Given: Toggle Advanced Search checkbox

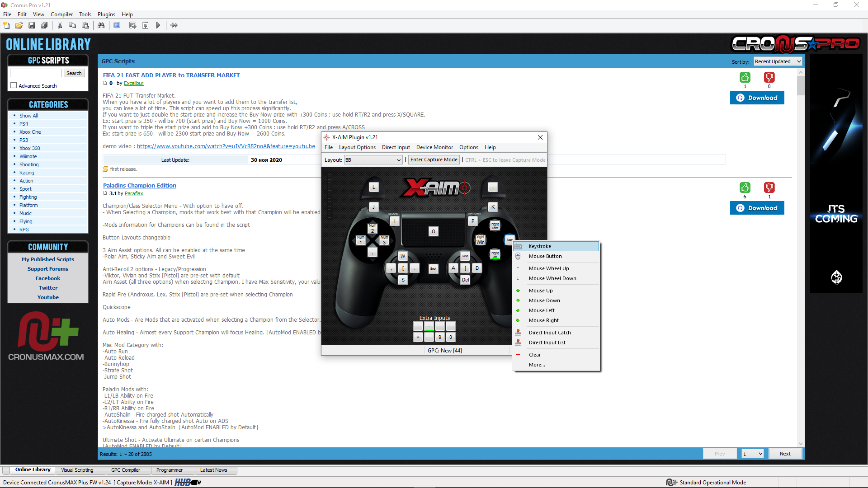Looking at the screenshot, I should (13, 86).
